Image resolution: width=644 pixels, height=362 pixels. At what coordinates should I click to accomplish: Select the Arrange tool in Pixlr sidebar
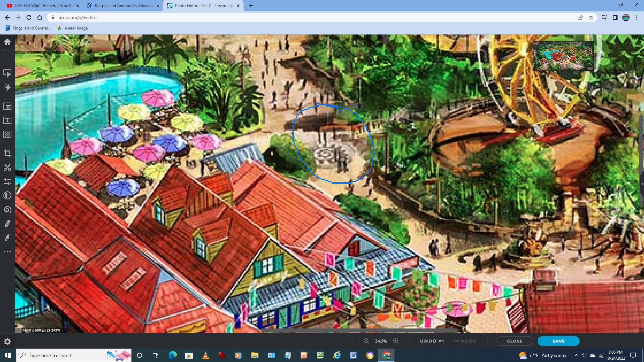tap(7, 73)
